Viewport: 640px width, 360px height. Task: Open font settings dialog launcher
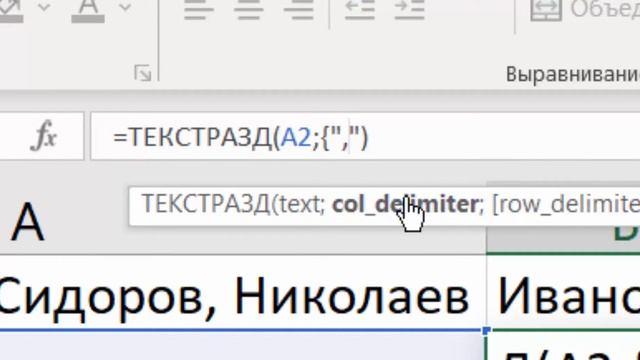point(143,73)
